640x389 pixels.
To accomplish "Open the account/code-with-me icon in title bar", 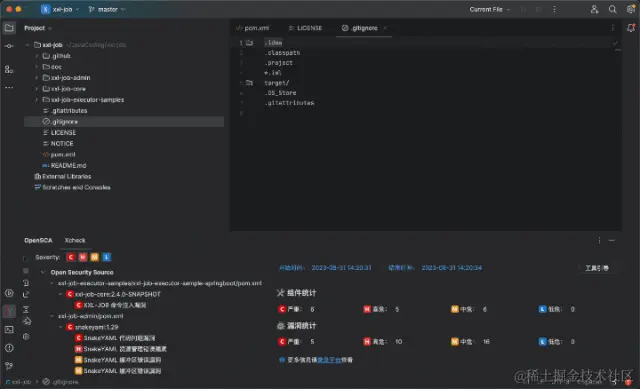I will click(x=594, y=9).
